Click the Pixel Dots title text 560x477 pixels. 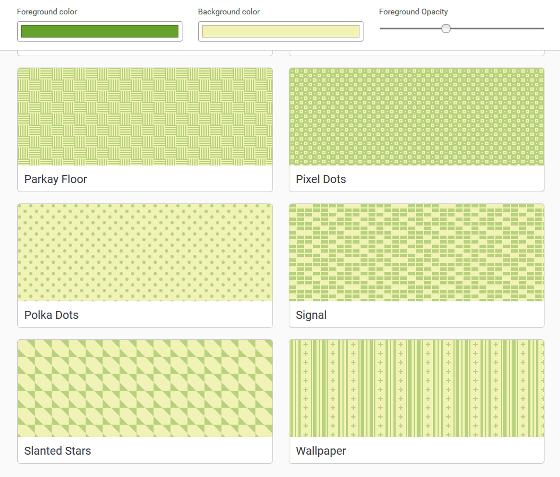tap(321, 179)
